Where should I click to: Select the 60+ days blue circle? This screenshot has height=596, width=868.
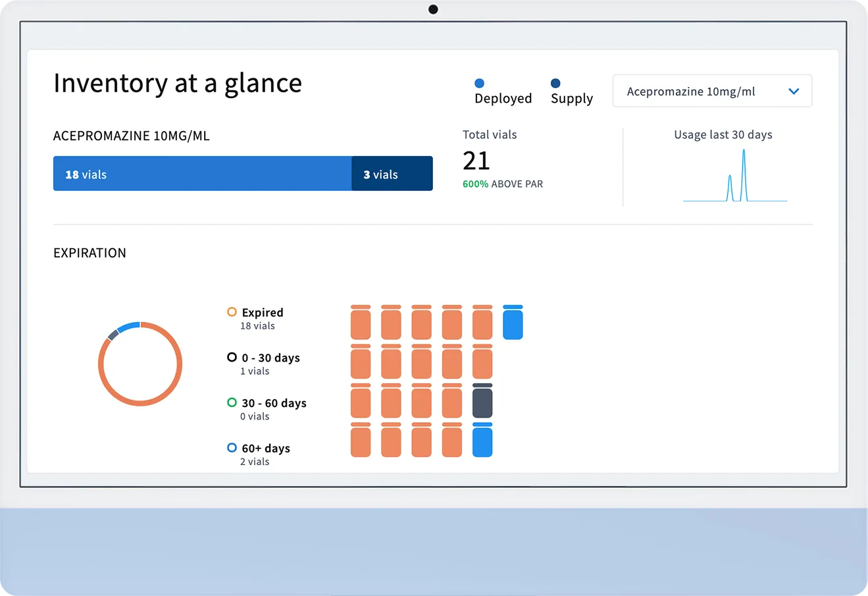coord(232,448)
